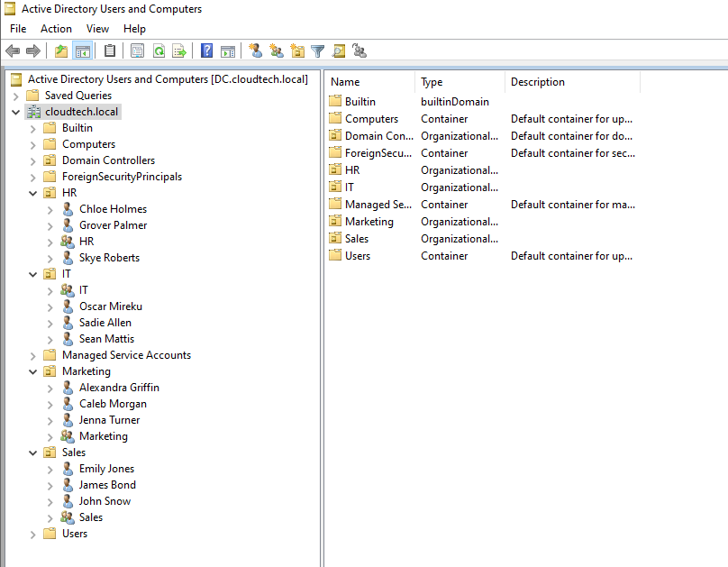This screenshot has width=728, height=567.
Task: Click the Up one level folder icon
Action: click(x=61, y=51)
